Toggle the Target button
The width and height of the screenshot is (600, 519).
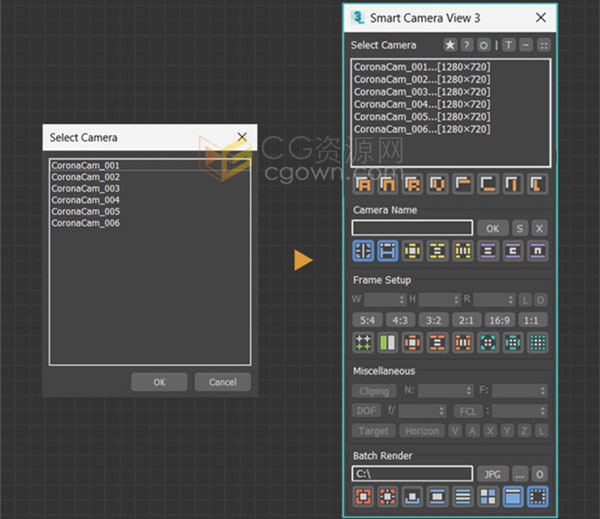click(373, 431)
